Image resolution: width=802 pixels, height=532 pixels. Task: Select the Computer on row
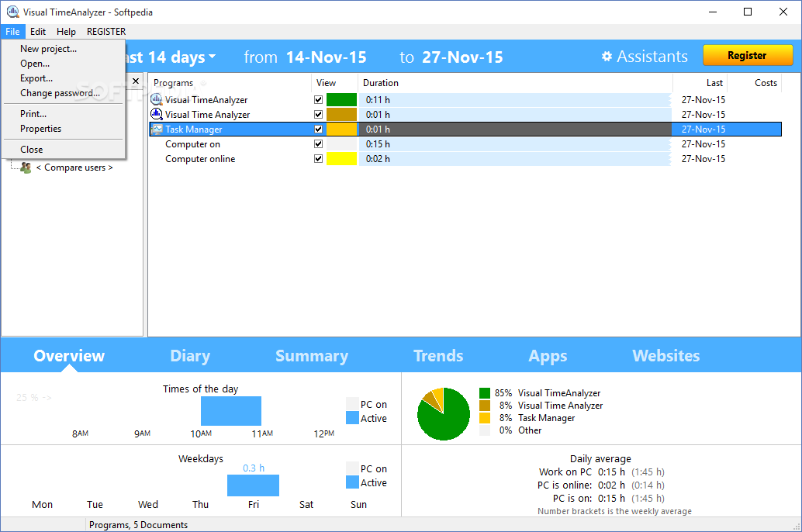point(465,144)
